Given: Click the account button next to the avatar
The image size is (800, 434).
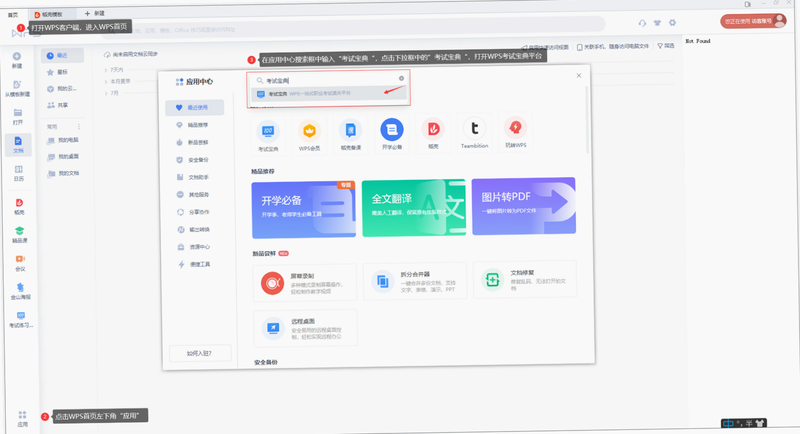Looking at the screenshot, I should (747, 21).
